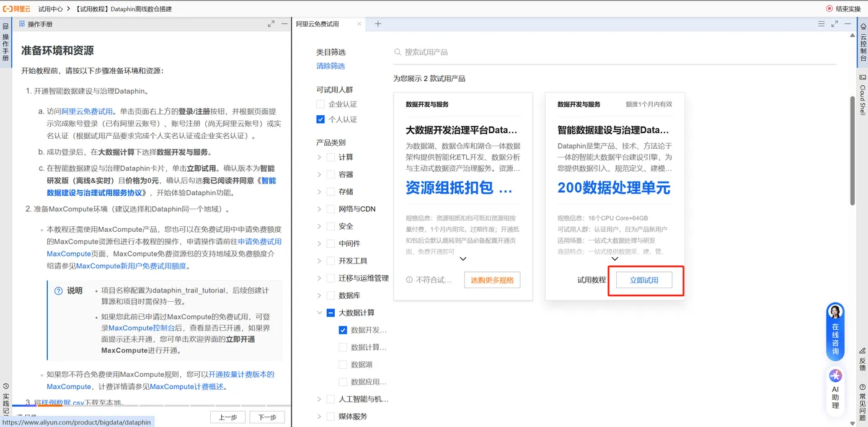Open Cloud Shell in right sidebar
The width and height of the screenshot is (868, 427).
click(x=862, y=94)
